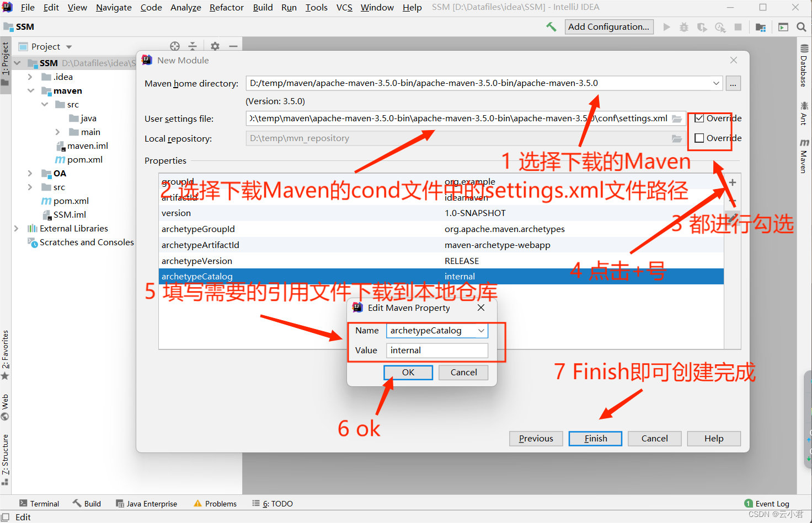
Task: Click the Stop square icon
Action: pos(738,27)
